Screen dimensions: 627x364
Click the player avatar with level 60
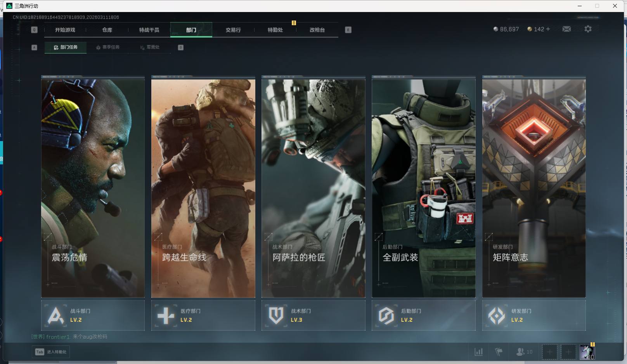587,352
